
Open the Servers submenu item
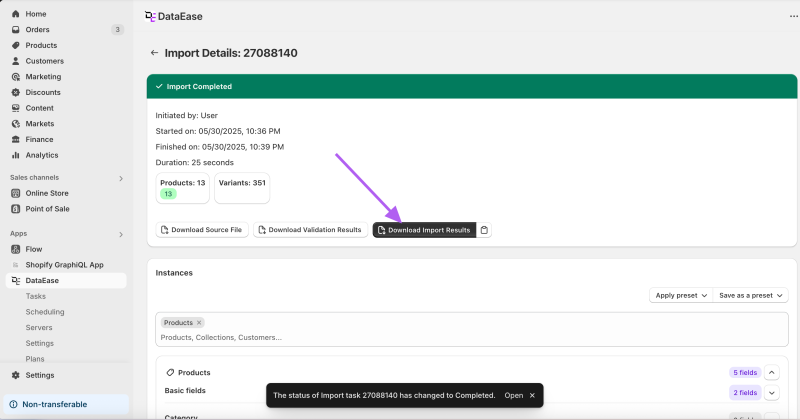coord(39,328)
